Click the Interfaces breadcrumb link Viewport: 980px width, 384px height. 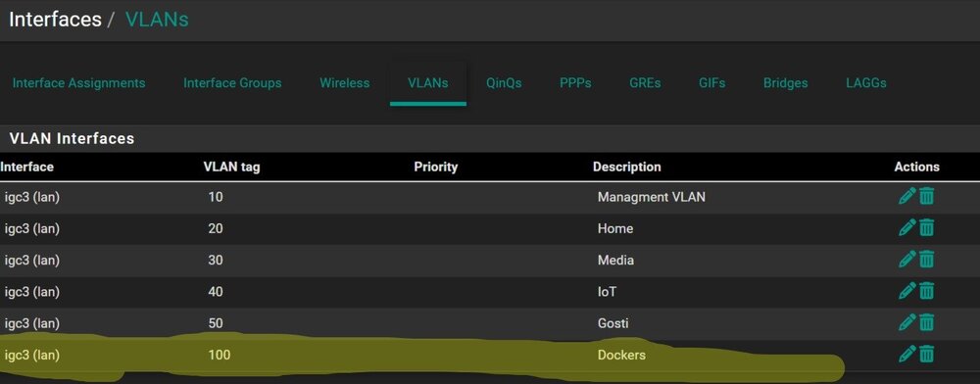pyautogui.click(x=55, y=20)
